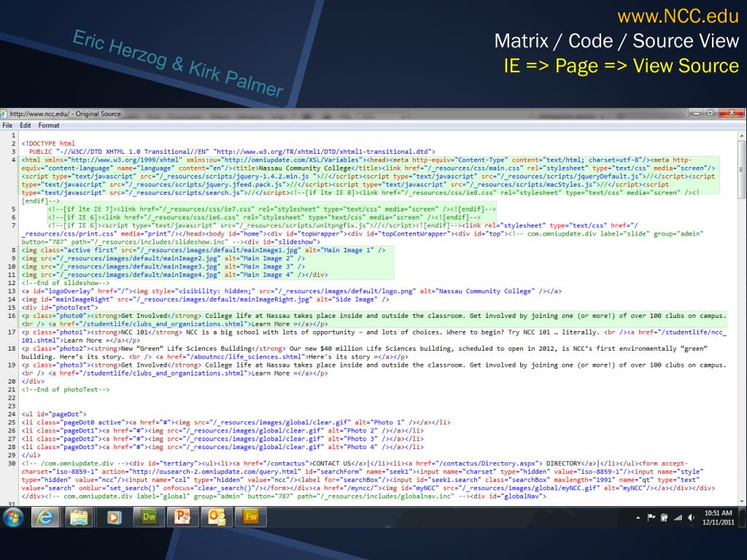Screen dimensions: 747x560
Task: Check the battery power tray icon
Action: 664,518
